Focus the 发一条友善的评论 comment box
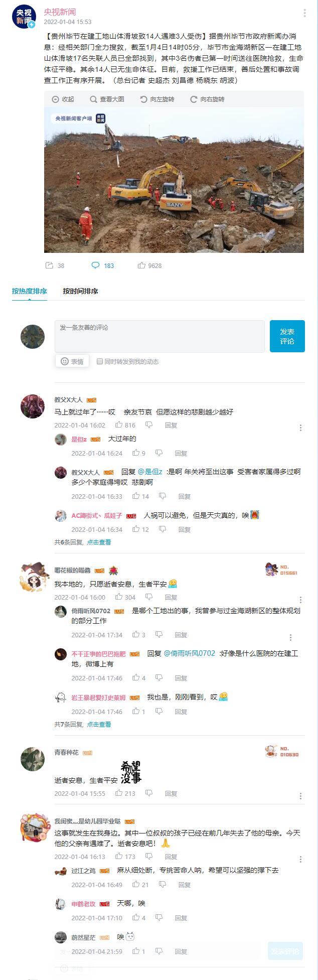This screenshot has height=980, width=318. (160, 336)
